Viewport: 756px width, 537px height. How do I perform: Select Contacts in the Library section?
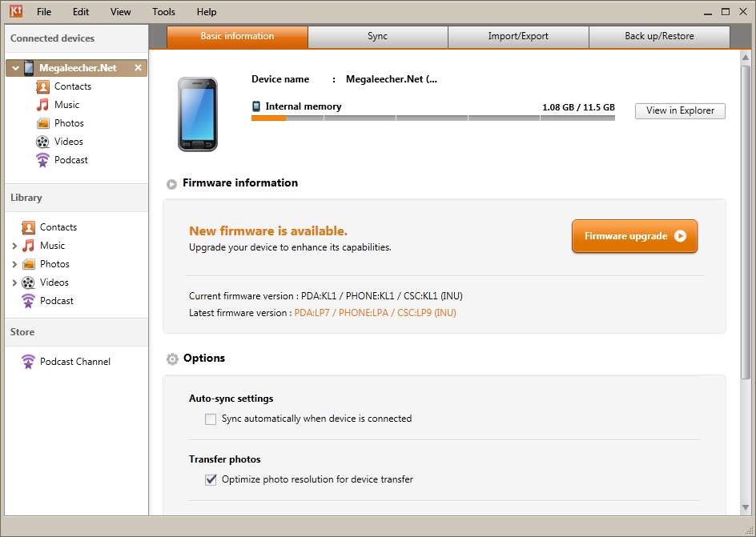tap(58, 227)
